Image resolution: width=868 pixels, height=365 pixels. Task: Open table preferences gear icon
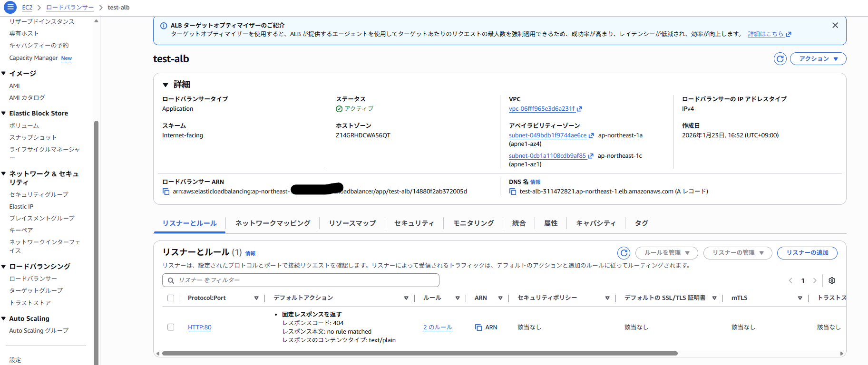tap(832, 281)
